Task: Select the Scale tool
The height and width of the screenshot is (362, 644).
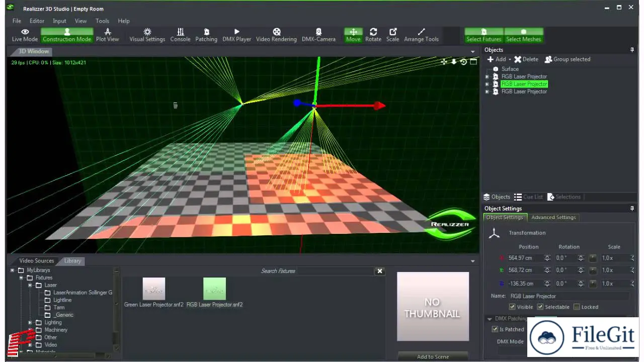Action: coord(392,35)
